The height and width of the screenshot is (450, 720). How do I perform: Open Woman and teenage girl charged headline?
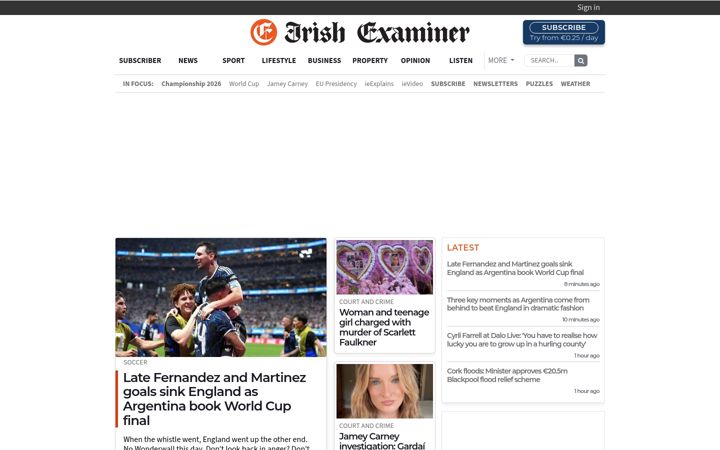[384, 327]
